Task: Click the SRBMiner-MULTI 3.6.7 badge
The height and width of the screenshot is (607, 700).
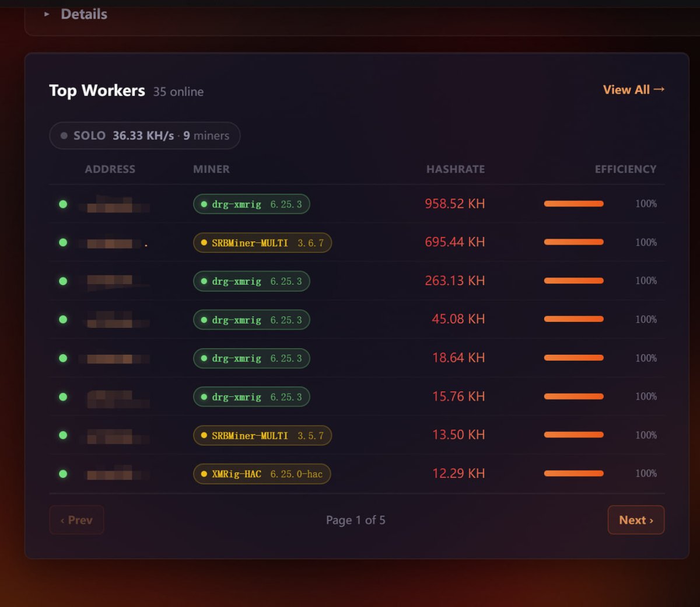Action: (262, 243)
